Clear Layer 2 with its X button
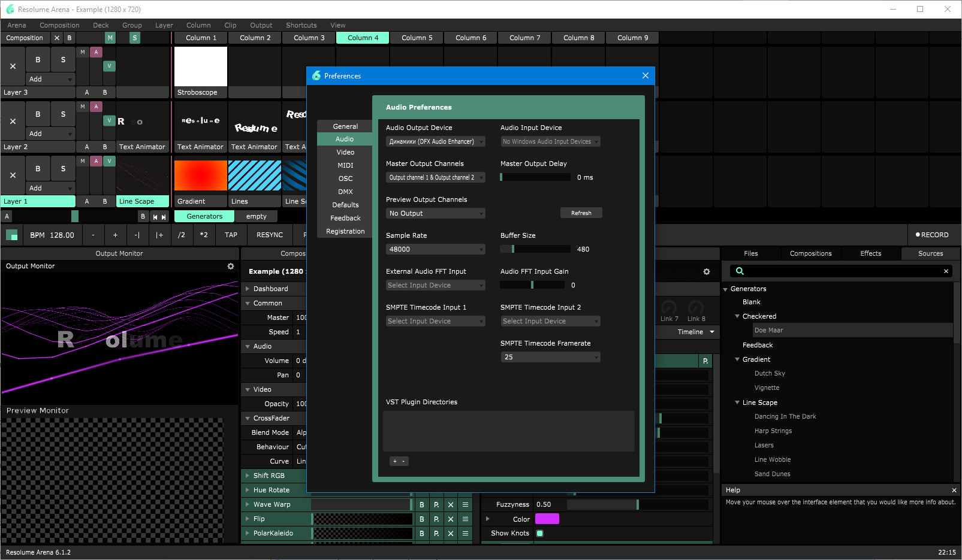This screenshot has height=560, width=962. [x=13, y=121]
